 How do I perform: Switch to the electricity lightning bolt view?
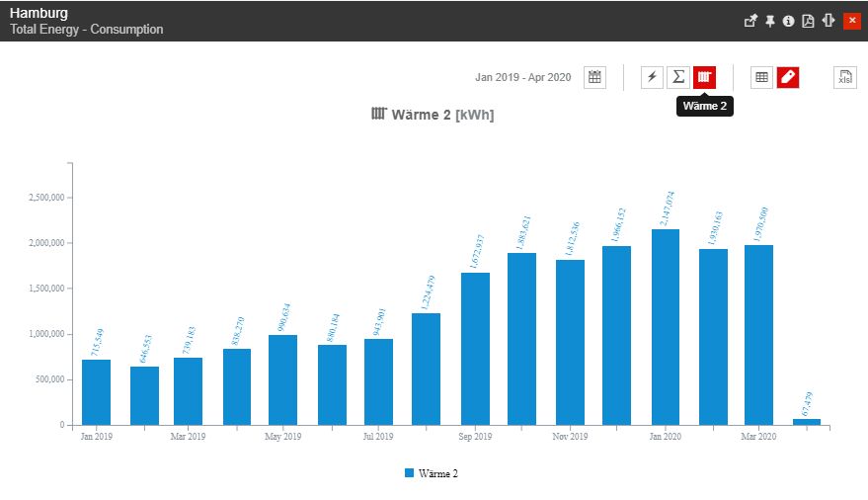[652, 77]
